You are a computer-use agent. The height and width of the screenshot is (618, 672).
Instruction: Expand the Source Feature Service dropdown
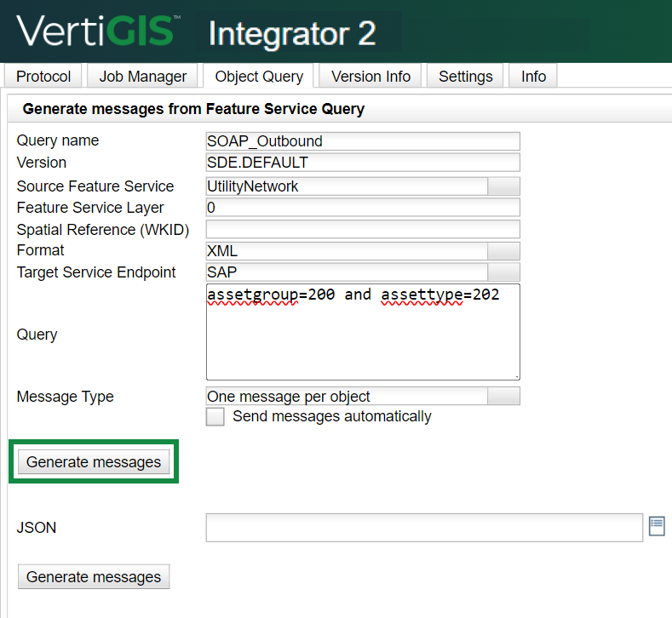coord(503,186)
